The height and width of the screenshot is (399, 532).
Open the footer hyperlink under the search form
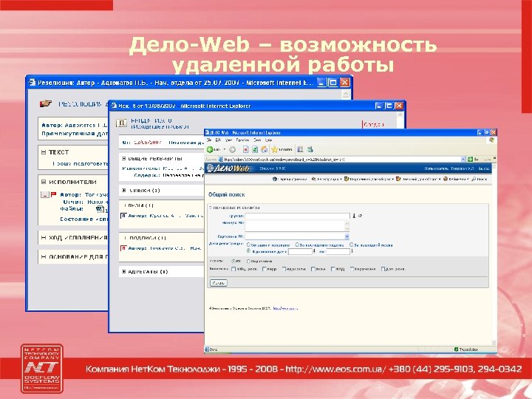click(x=285, y=308)
